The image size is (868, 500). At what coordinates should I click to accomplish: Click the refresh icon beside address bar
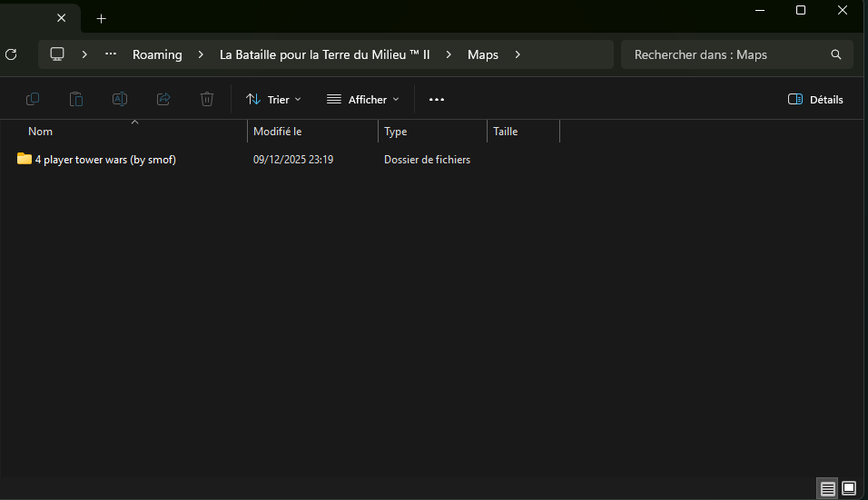pyautogui.click(x=11, y=54)
